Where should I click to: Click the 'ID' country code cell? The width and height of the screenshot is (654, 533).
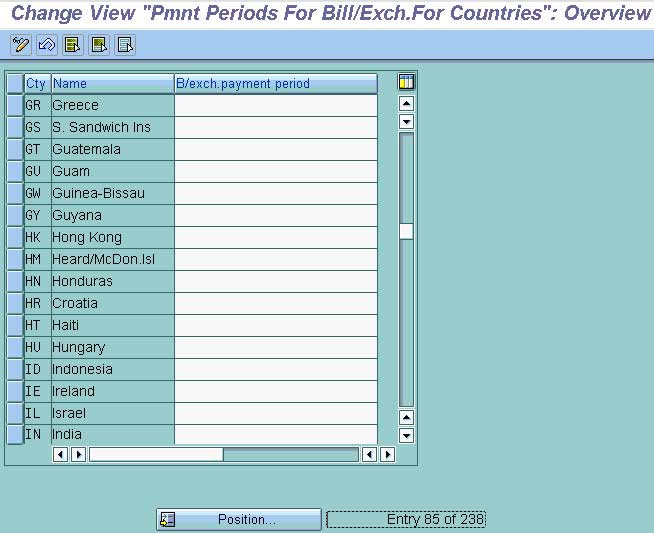[x=38, y=369]
